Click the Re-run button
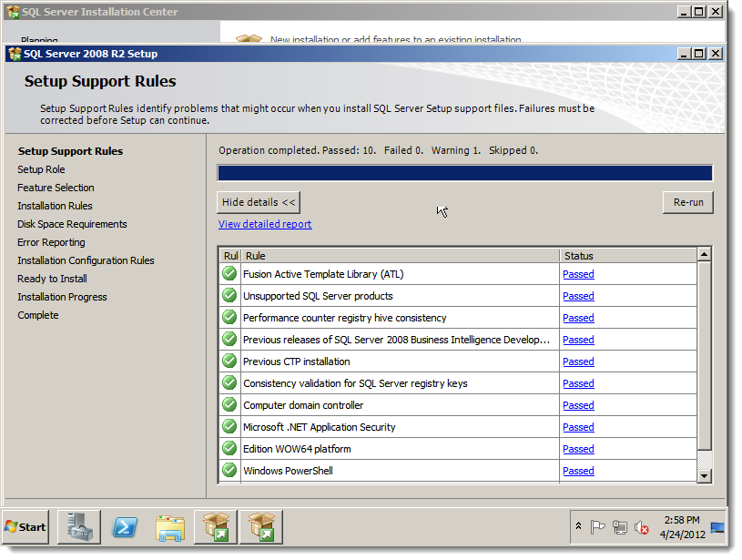Image resolution: width=742 pixels, height=560 pixels. tap(688, 202)
